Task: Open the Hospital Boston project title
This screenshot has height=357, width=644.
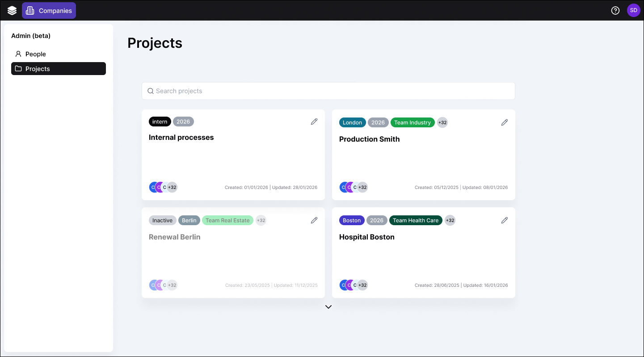Action: 366,237
